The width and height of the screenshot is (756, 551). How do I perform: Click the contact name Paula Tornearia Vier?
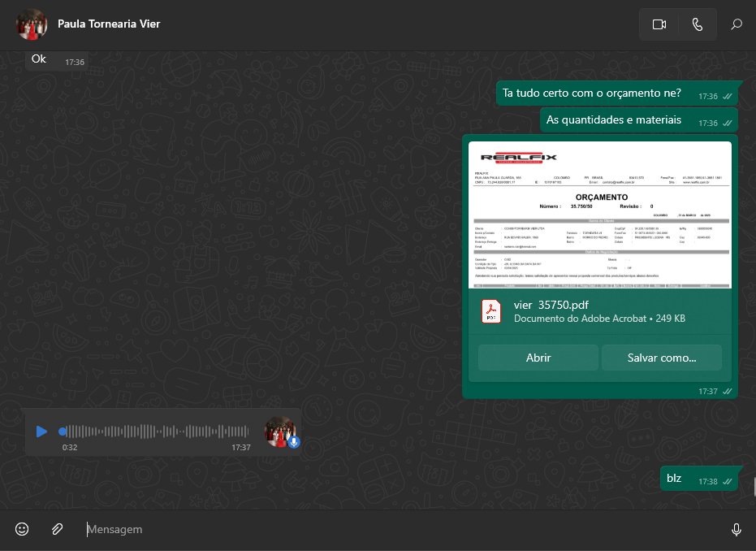[x=109, y=24]
